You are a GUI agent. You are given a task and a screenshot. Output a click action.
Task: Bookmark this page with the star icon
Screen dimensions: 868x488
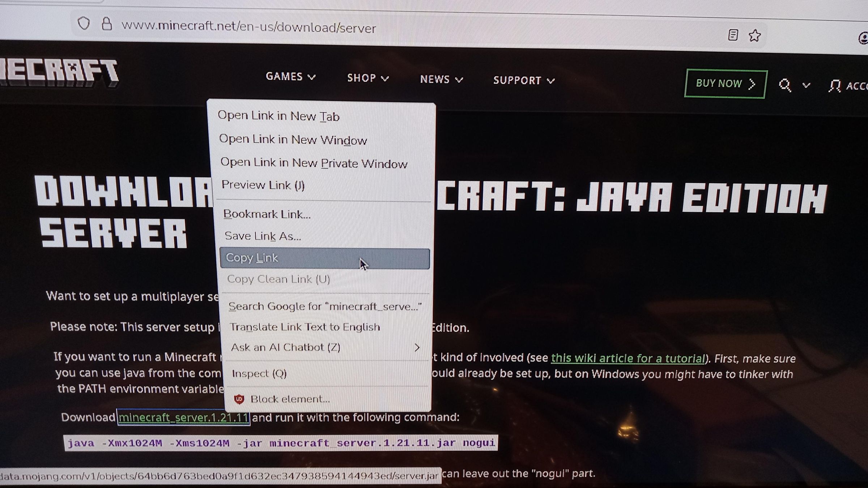click(x=755, y=36)
